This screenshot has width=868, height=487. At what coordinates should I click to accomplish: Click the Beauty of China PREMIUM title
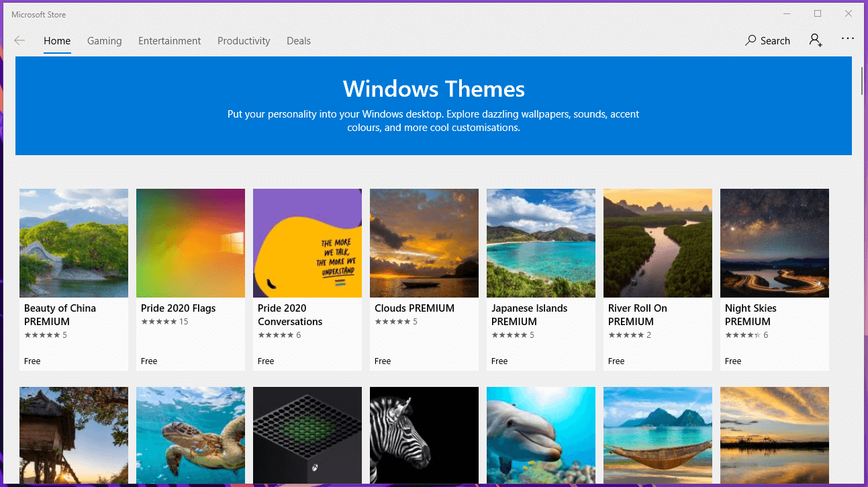[x=60, y=314]
